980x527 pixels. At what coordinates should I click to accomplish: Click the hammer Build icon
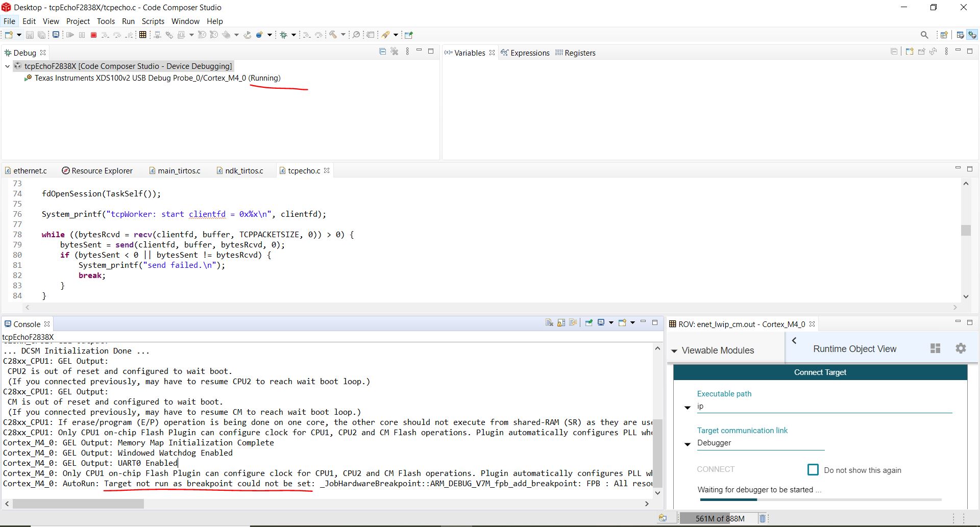[x=333, y=35]
